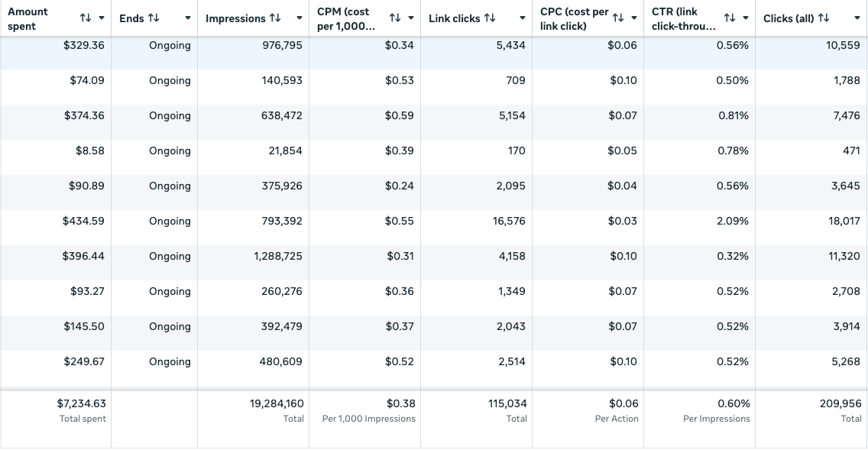The height and width of the screenshot is (450, 868).
Task: Open Link clicks column dropdown menu
Action: tap(523, 18)
